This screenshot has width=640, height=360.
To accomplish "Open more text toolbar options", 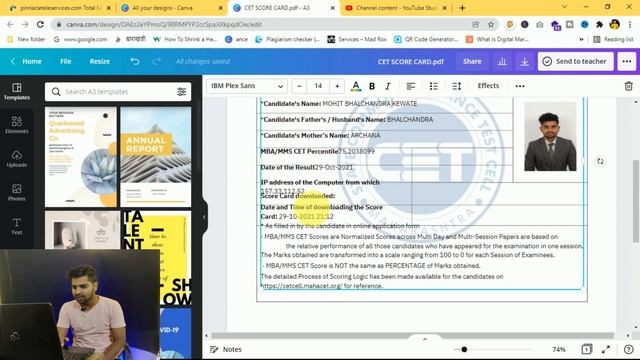I will click(x=520, y=86).
